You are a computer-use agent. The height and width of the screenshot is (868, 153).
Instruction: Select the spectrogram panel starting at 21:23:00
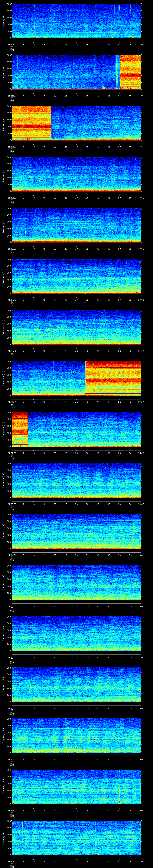pos(76,480)
